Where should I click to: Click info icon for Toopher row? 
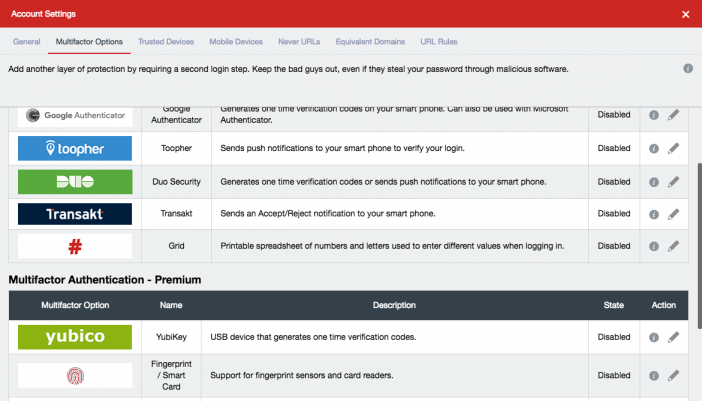pyautogui.click(x=654, y=149)
